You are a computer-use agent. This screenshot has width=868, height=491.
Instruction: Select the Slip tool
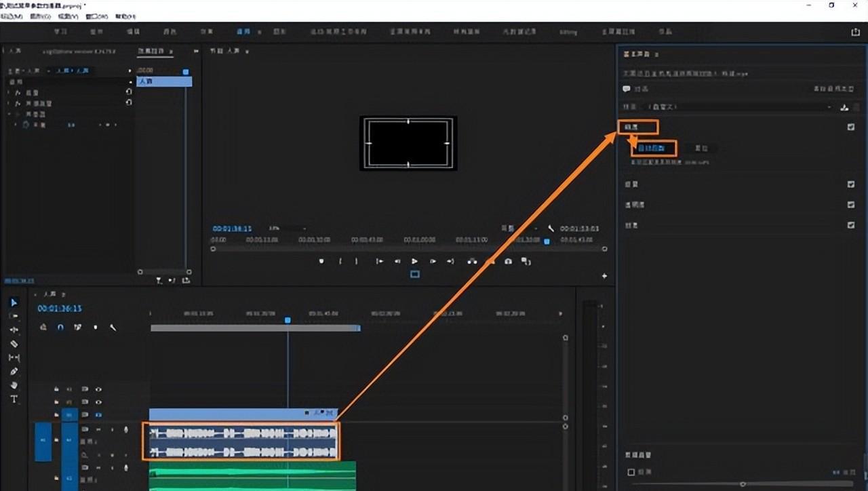pos(14,357)
